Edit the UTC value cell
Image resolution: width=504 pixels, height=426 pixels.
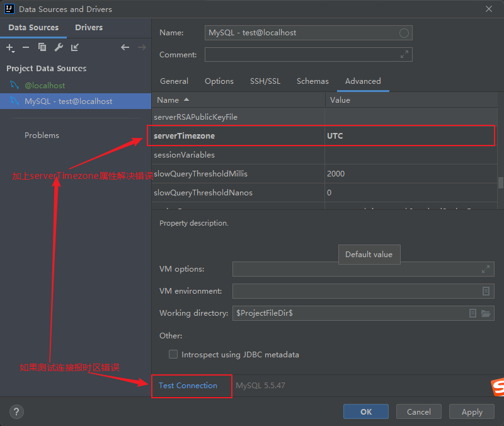[410, 136]
